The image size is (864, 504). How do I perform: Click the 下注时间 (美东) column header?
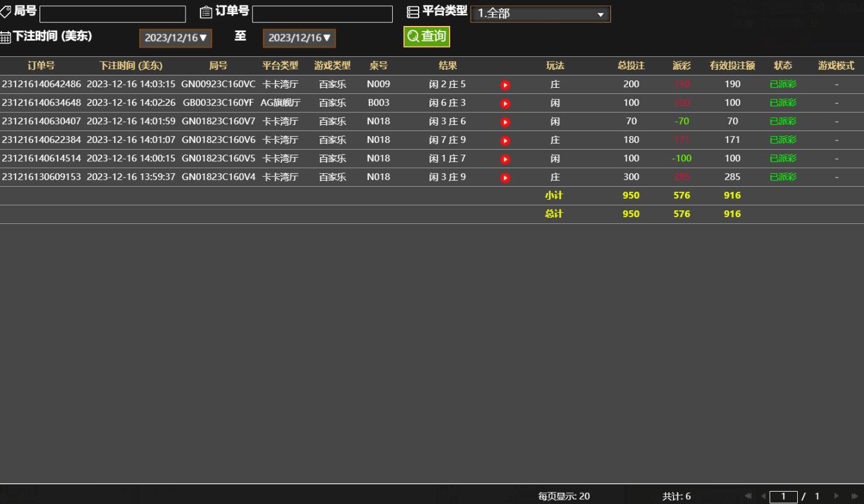pyautogui.click(x=130, y=66)
